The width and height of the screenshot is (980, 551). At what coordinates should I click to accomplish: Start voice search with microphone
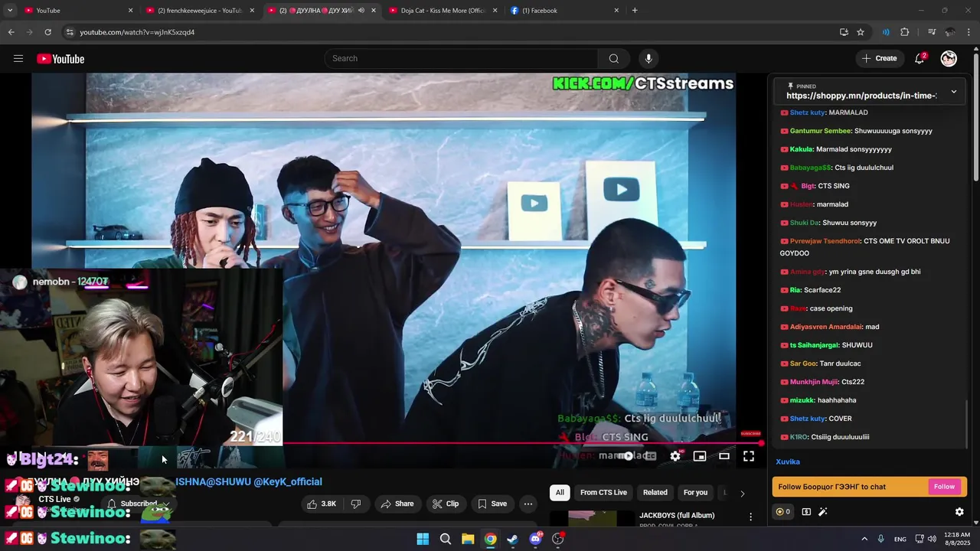tap(648, 59)
